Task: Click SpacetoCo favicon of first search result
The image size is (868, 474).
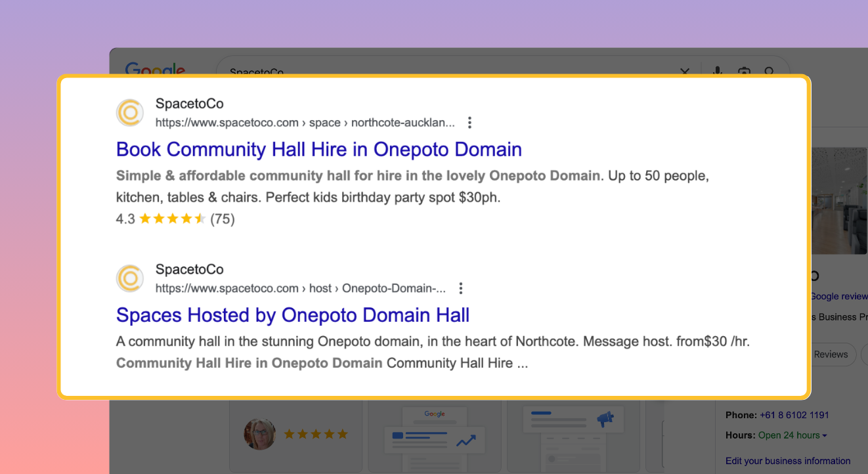Action: click(130, 113)
